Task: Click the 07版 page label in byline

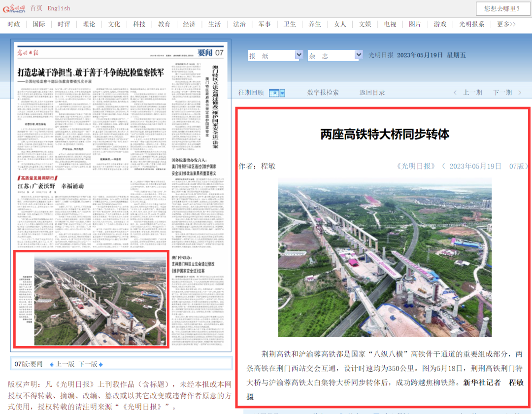Action: click(517, 166)
